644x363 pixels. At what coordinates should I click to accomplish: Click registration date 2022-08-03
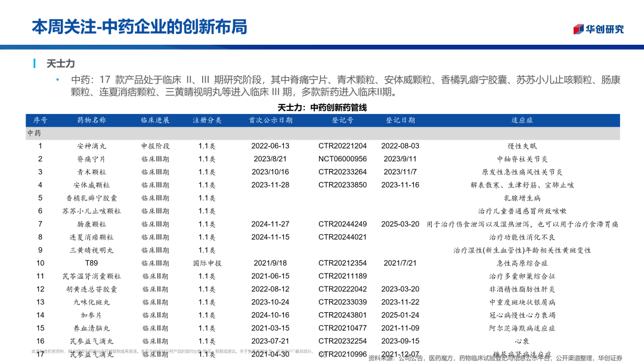coord(400,146)
